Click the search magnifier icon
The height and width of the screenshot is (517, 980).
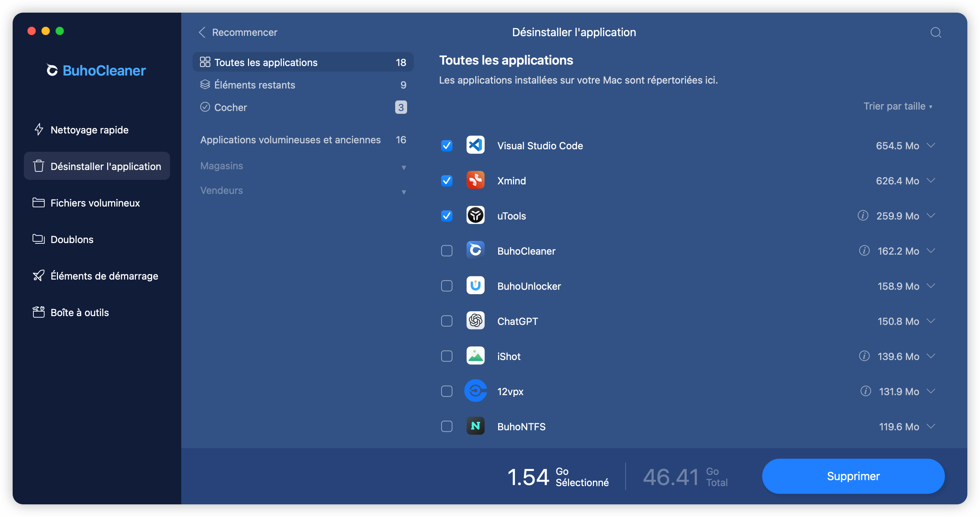(935, 32)
